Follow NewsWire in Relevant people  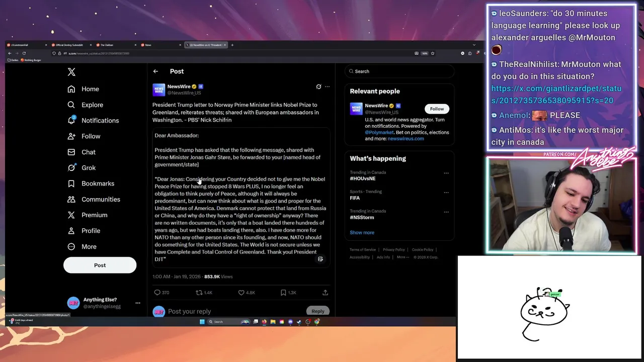pos(437,109)
